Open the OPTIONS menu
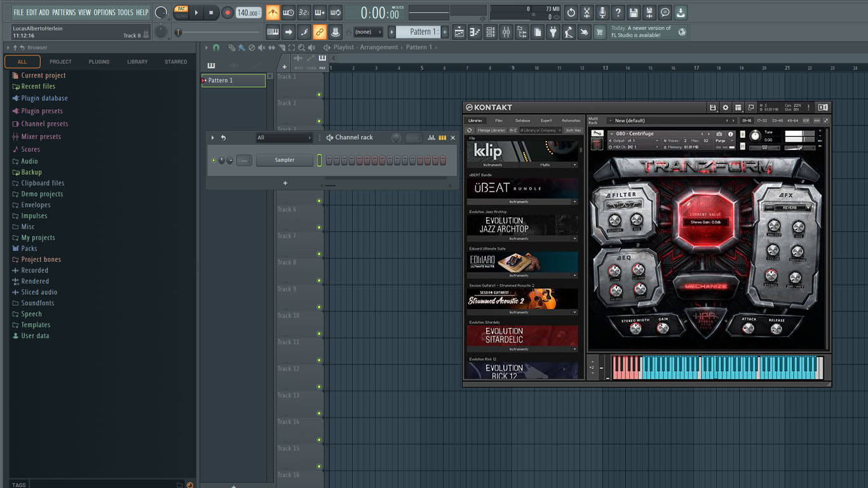Viewport: 868px width, 488px height. [x=104, y=12]
